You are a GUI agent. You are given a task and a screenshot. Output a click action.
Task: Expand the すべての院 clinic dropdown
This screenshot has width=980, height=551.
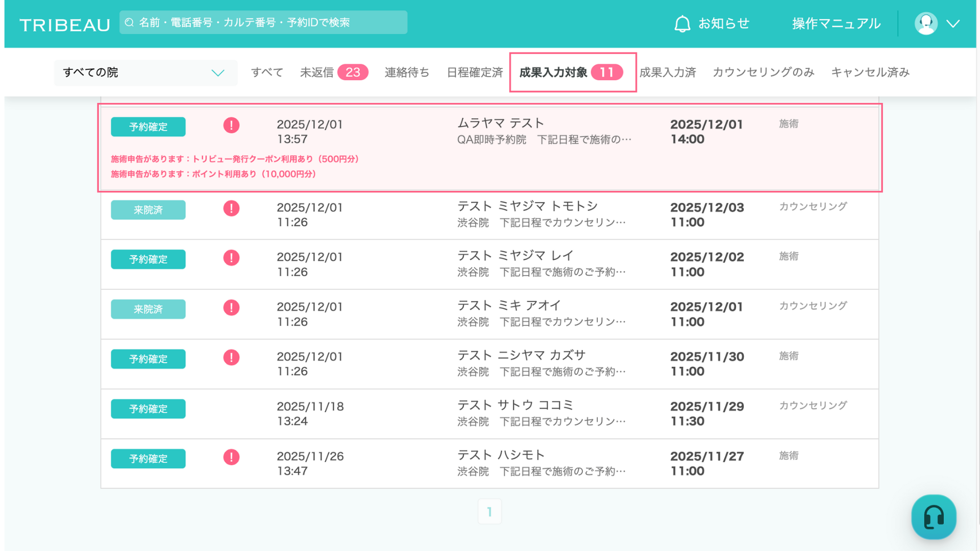point(145,72)
